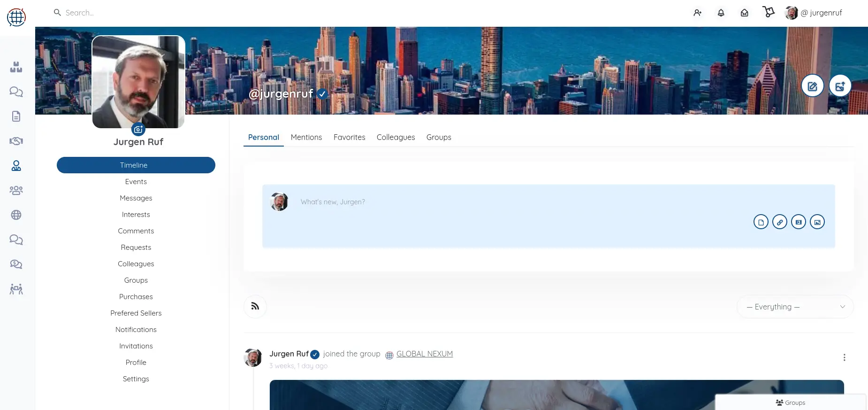Click the change cover image icon
The image size is (868, 410).
pos(840,86)
